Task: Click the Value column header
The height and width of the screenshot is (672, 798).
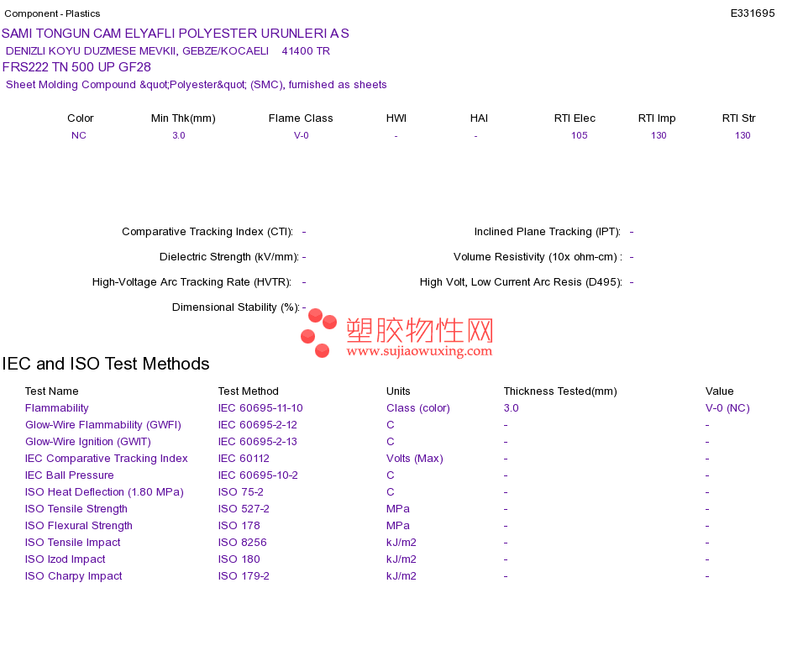Action: [x=720, y=391]
